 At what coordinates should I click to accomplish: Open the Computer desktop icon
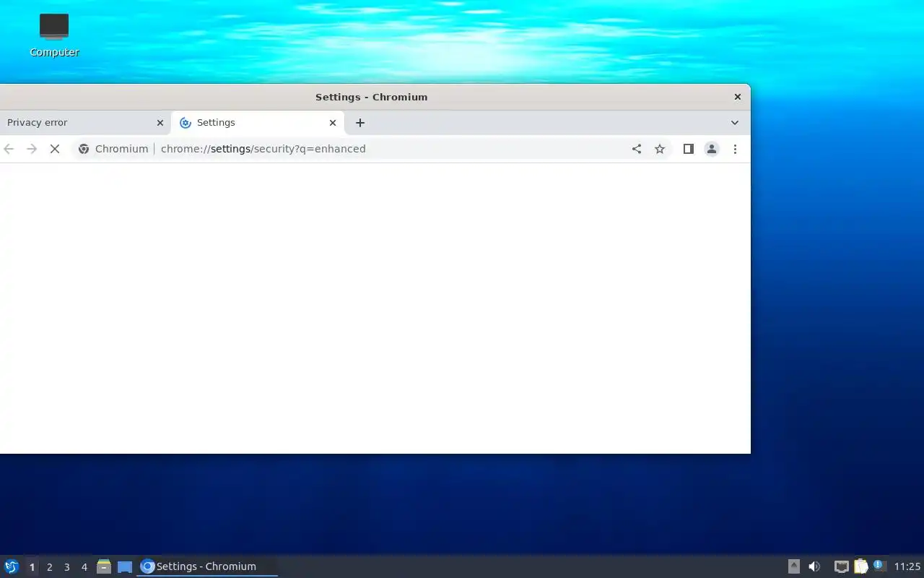[x=54, y=35]
